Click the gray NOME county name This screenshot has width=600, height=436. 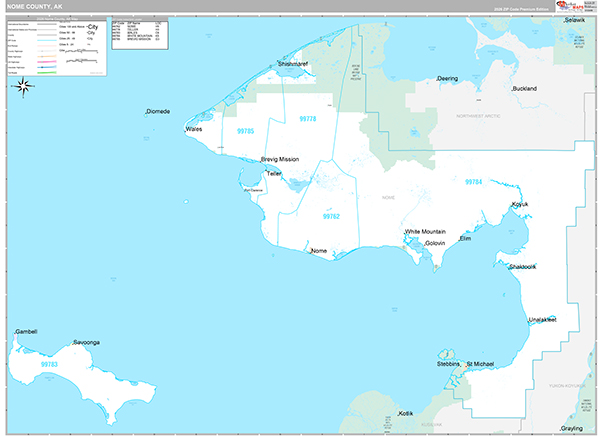coord(388,198)
